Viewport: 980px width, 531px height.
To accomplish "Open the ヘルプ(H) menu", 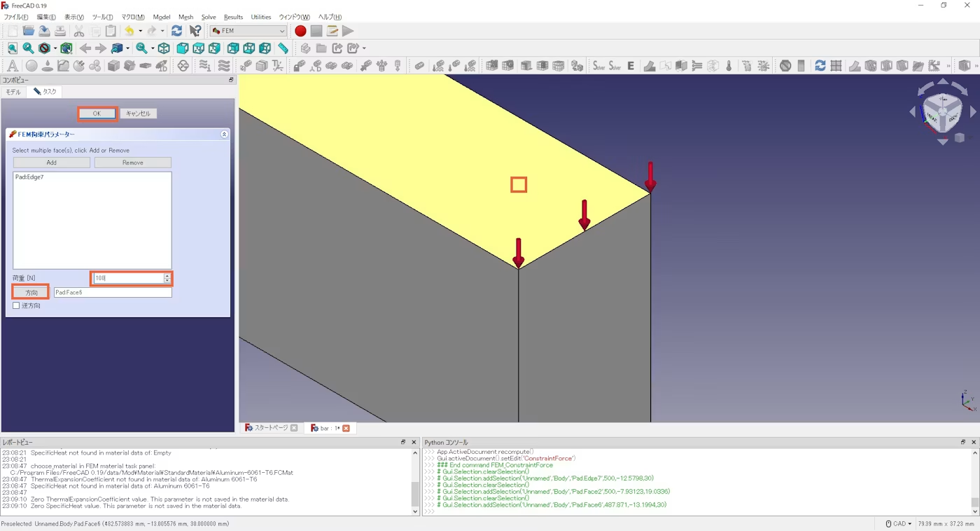I will (x=330, y=17).
